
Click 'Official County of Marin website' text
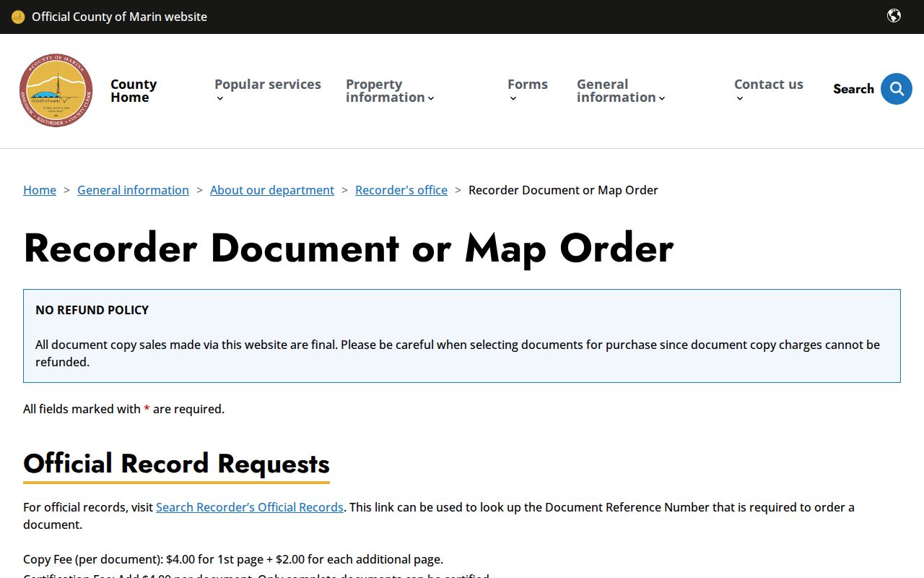119,17
